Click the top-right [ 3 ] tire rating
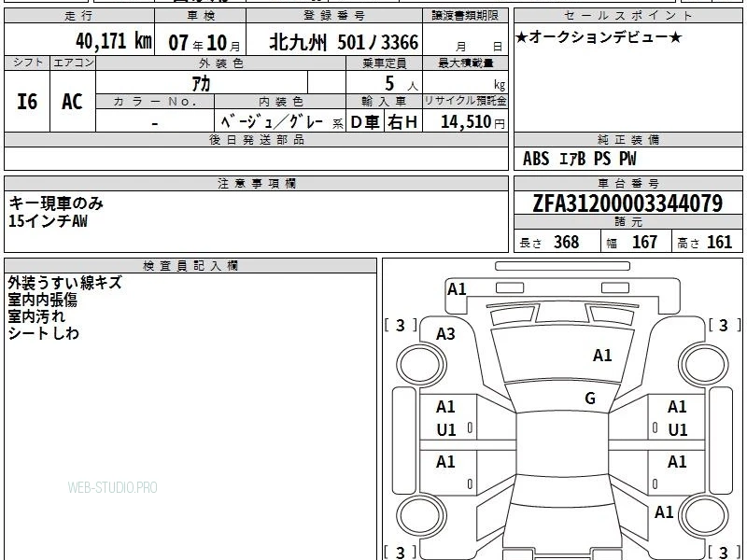747x560 pixels. coord(725,326)
